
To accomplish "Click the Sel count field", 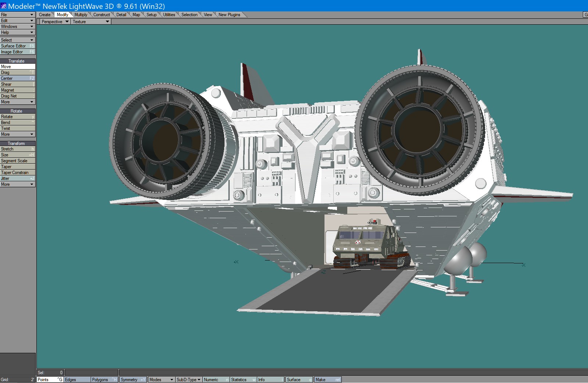I will coord(50,373).
